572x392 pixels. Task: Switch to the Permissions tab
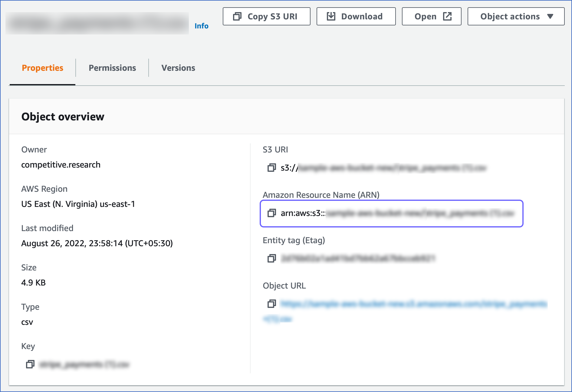pyautogui.click(x=112, y=68)
